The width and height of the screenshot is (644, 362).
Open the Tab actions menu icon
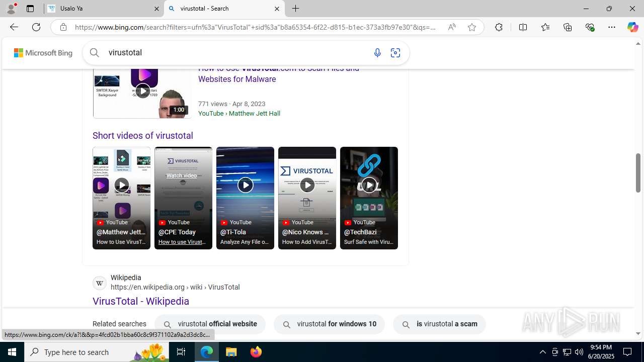tap(30, 9)
